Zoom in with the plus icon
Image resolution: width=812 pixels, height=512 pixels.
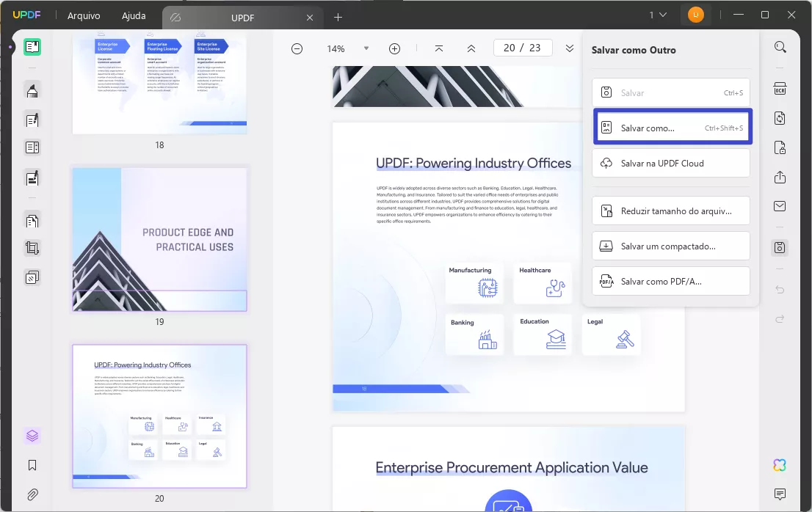[394, 48]
